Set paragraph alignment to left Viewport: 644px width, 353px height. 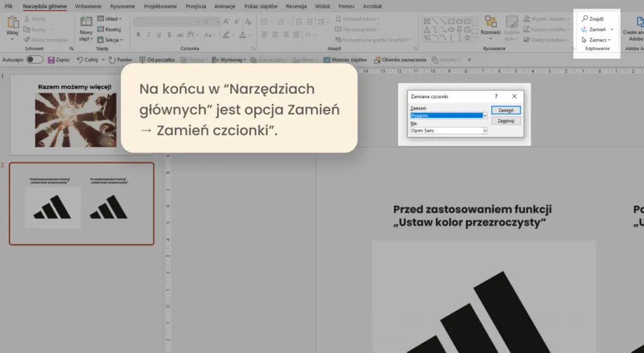click(265, 35)
